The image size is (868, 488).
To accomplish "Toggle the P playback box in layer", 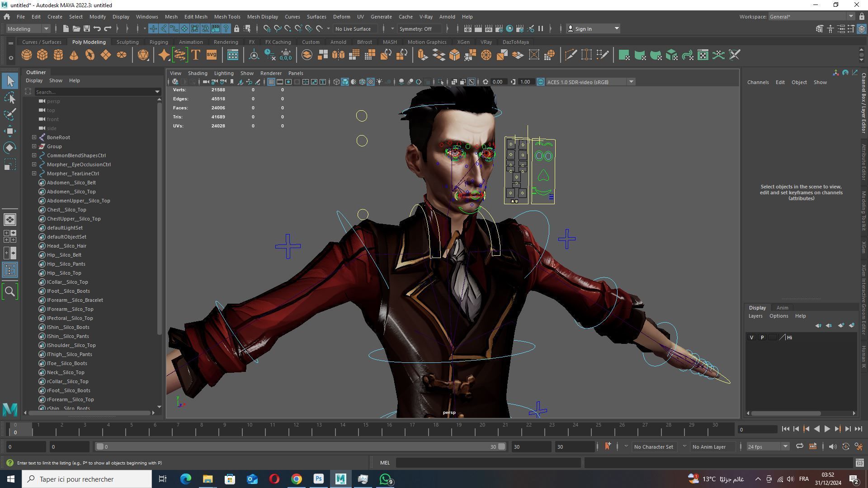I will [762, 338].
